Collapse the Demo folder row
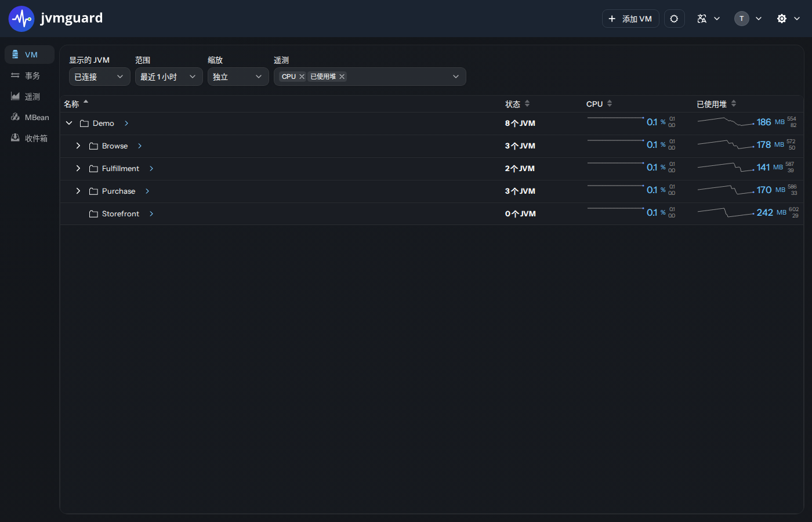812x522 pixels. pos(69,123)
